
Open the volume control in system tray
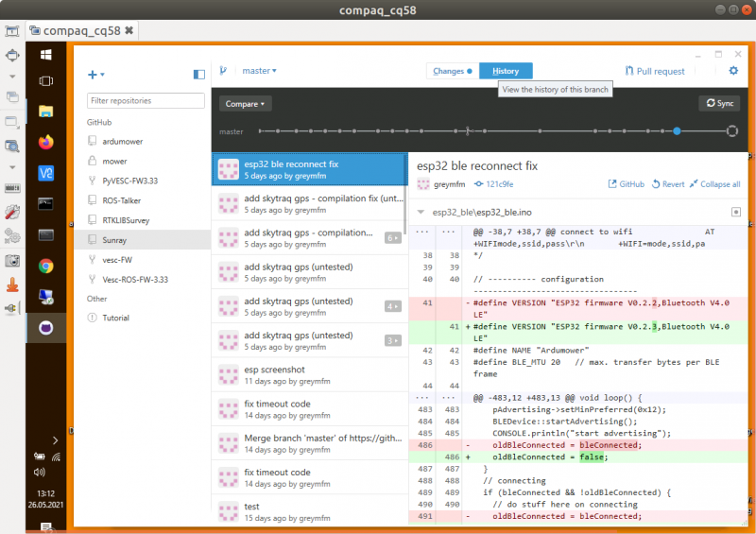(40, 473)
